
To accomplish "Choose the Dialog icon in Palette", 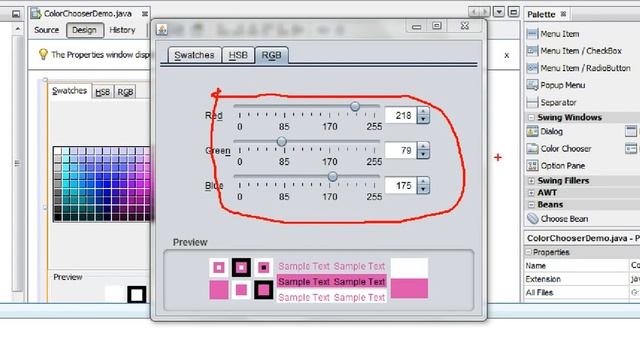I will tap(532, 131).
